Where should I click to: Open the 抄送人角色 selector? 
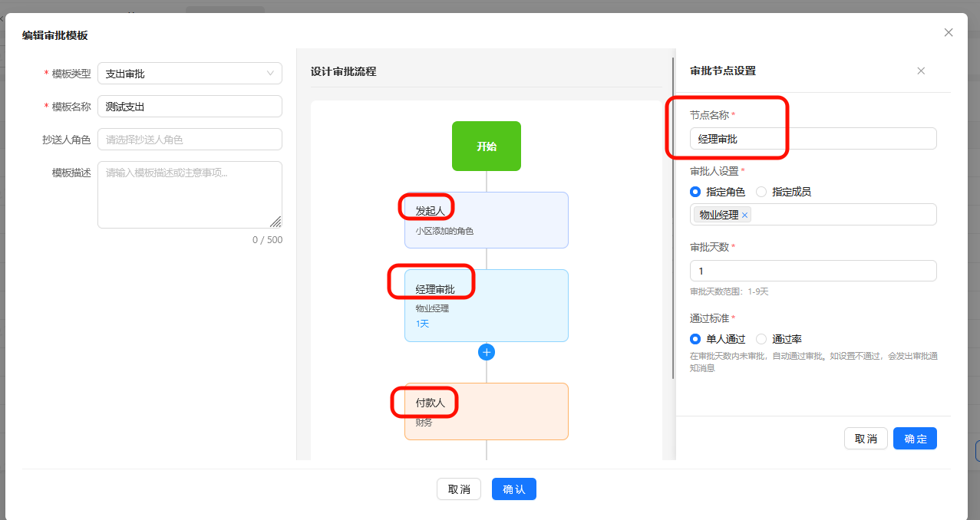(x=190, y=140)
